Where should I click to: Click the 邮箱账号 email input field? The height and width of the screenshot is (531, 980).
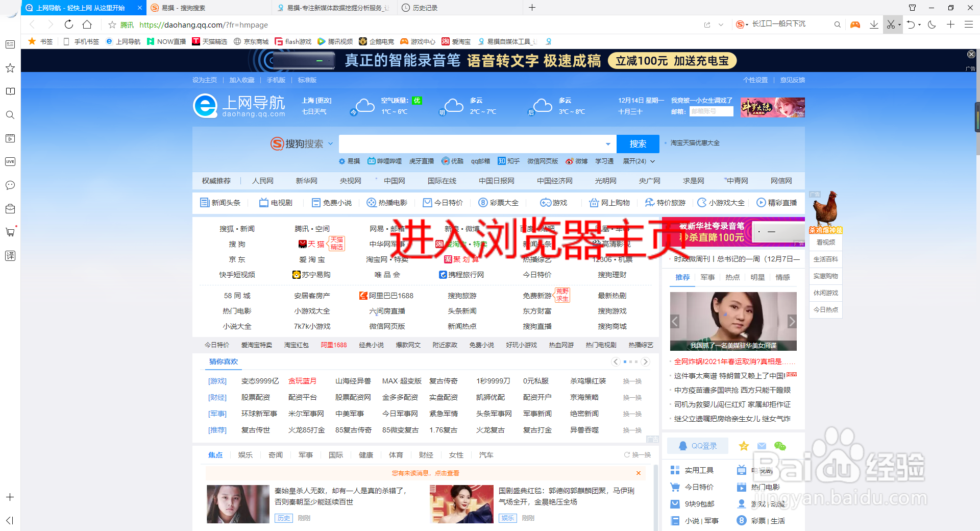click(711, 111)
